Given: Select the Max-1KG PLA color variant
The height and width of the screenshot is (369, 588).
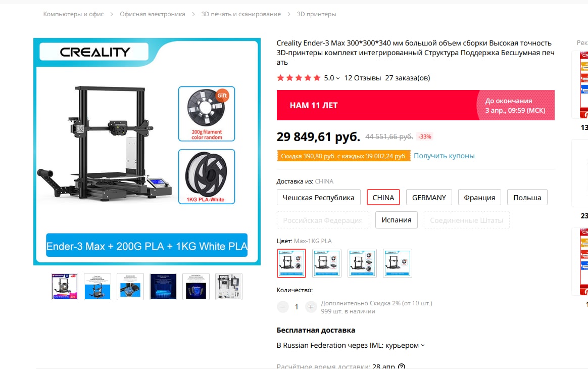Looking at the screenshot, I should pos(291,263).
